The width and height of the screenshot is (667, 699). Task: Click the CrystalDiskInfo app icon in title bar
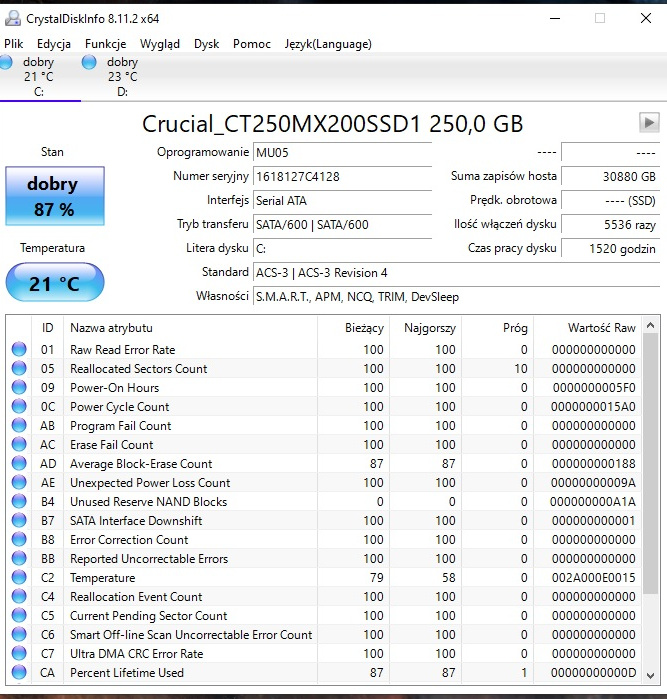tap(12, 18)
